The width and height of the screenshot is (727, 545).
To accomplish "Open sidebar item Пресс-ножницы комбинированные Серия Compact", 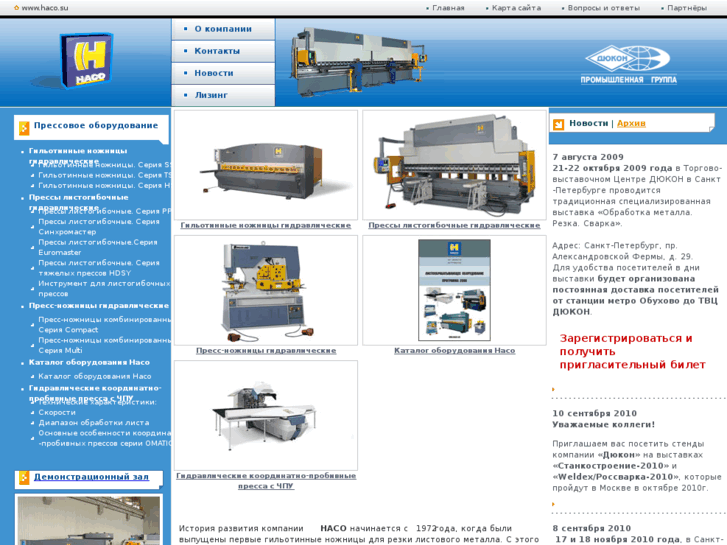I will pyautogui.click(x=105, y=325).
